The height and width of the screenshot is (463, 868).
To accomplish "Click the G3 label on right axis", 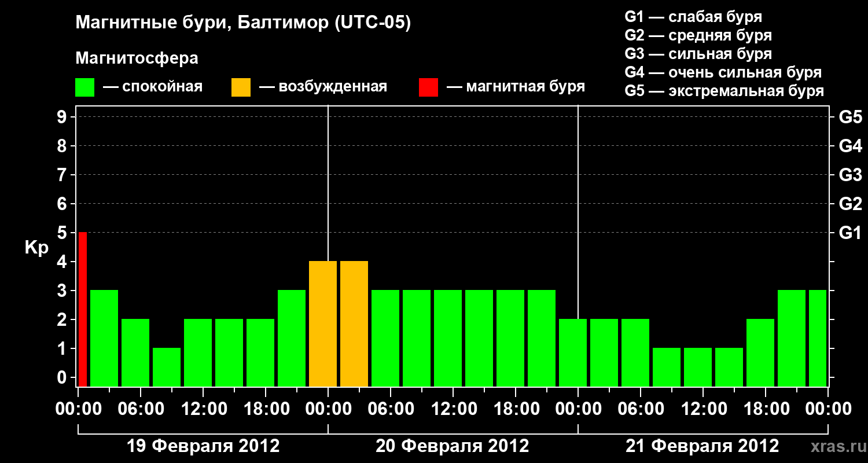I will (850, 175).
